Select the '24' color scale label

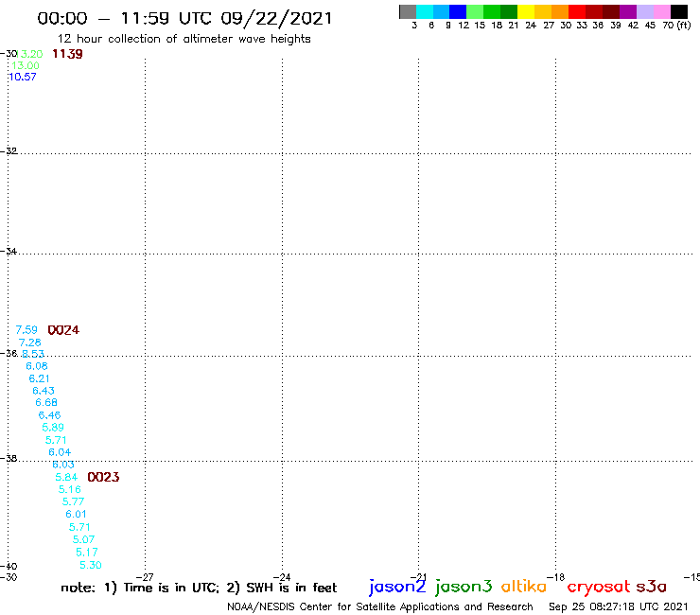tap(531, 26)
